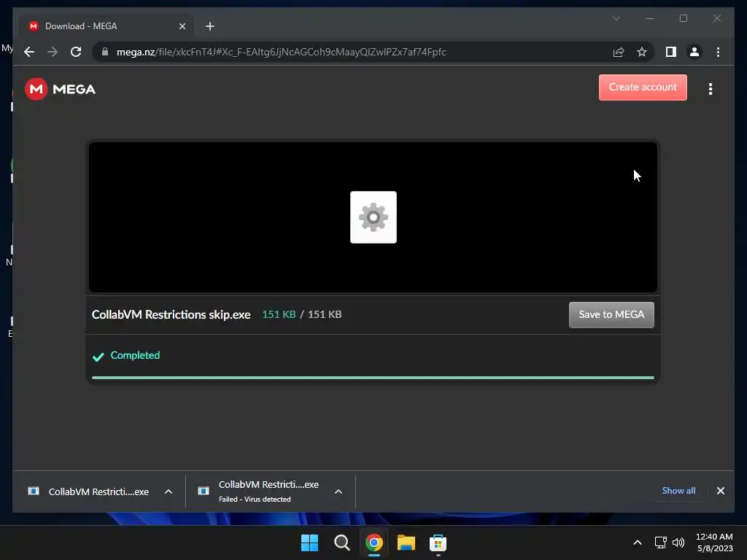
Task: Open File Explorer from the taskbar
Action: point(406,542)
